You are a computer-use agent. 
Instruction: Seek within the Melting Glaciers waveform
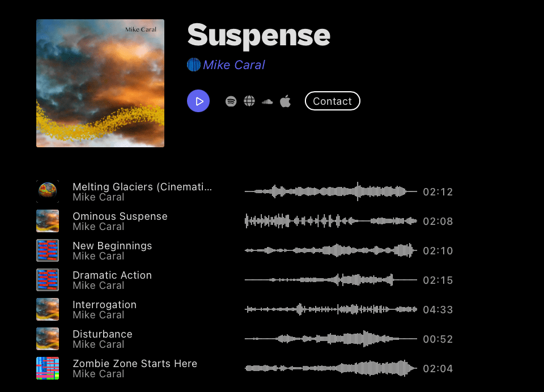(330, 191)
